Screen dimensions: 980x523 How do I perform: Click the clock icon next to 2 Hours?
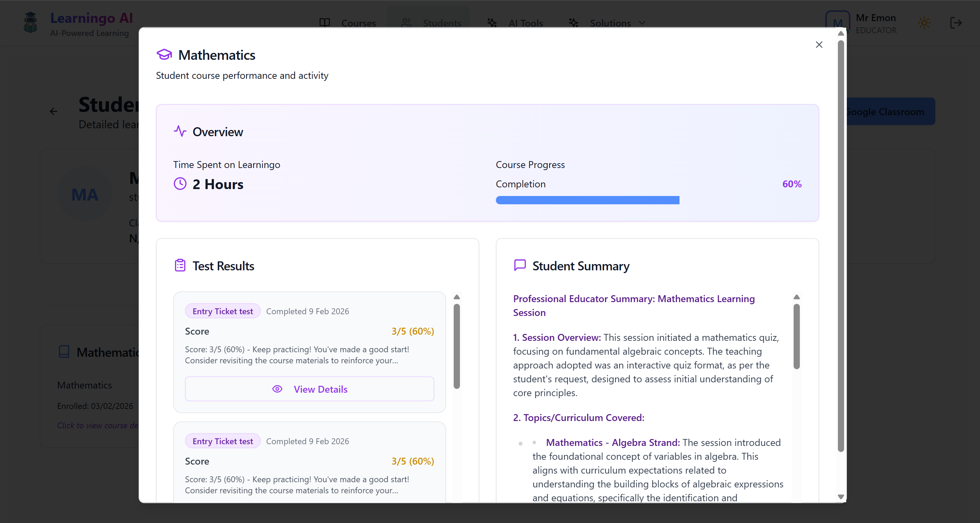pyautogui.click(x=180, y=184)
